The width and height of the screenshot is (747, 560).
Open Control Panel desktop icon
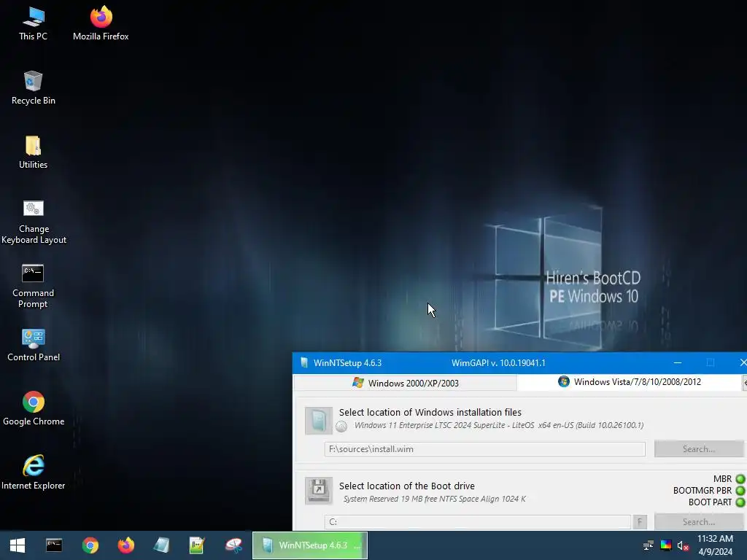pyautogui.click(x=34, y=345)
